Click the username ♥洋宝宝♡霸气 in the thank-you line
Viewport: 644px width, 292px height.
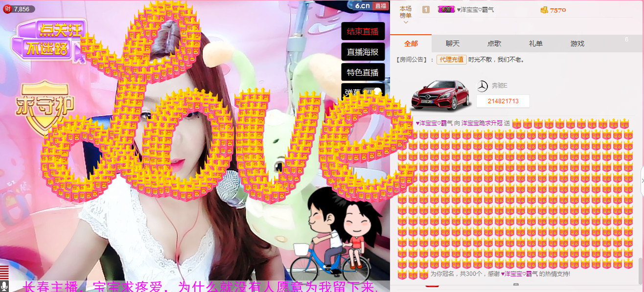tap(519, 274)
